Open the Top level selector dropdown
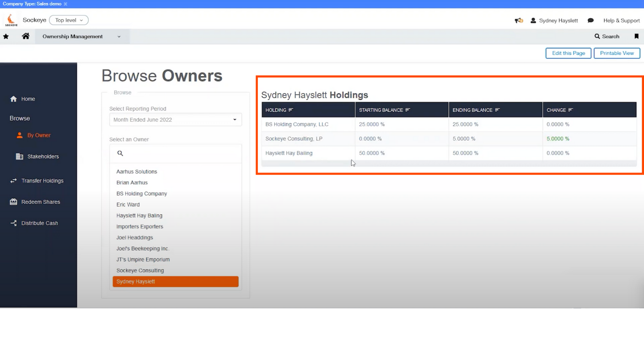Image resolution: width=644 pixels, height=362 pixels. 68,20
